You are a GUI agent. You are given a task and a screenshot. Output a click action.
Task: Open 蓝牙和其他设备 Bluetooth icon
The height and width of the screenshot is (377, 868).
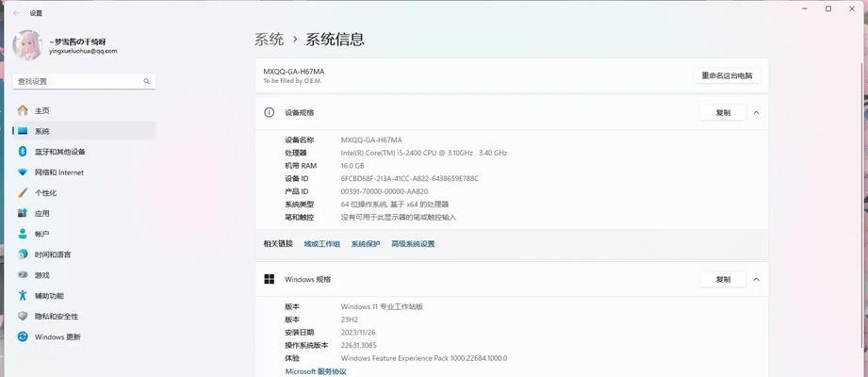point(22,152)
